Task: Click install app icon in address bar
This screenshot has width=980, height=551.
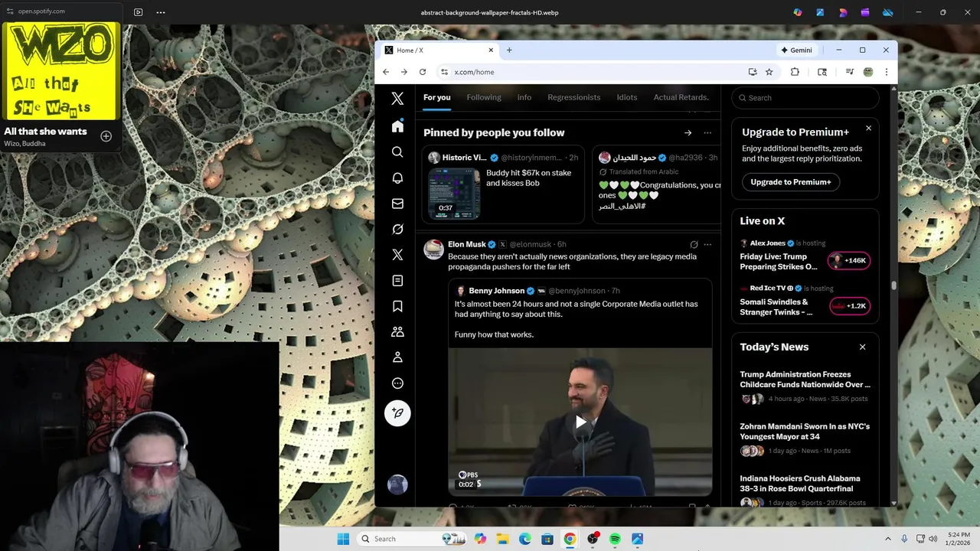Action: (753, 72)
